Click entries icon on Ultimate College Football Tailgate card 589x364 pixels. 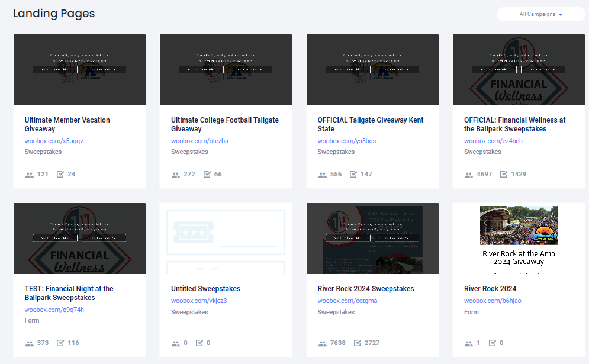pos(207,174)
